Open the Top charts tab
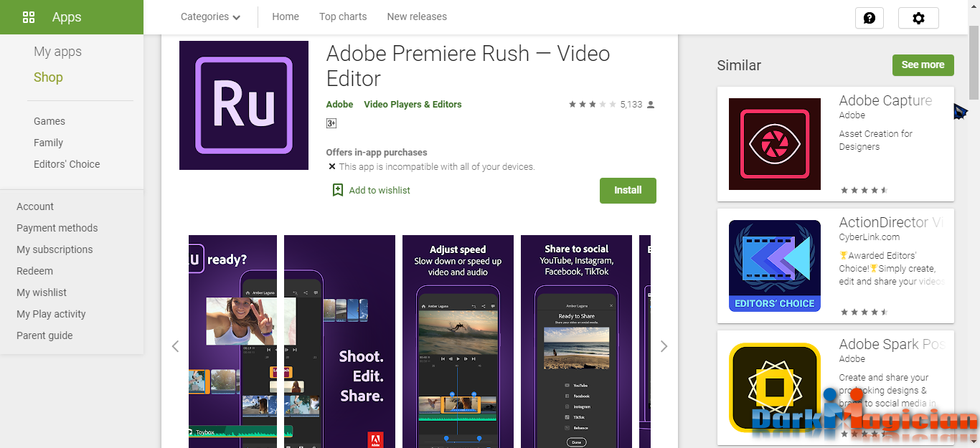This screenshot has width=980, height=448. click(343, 16)
